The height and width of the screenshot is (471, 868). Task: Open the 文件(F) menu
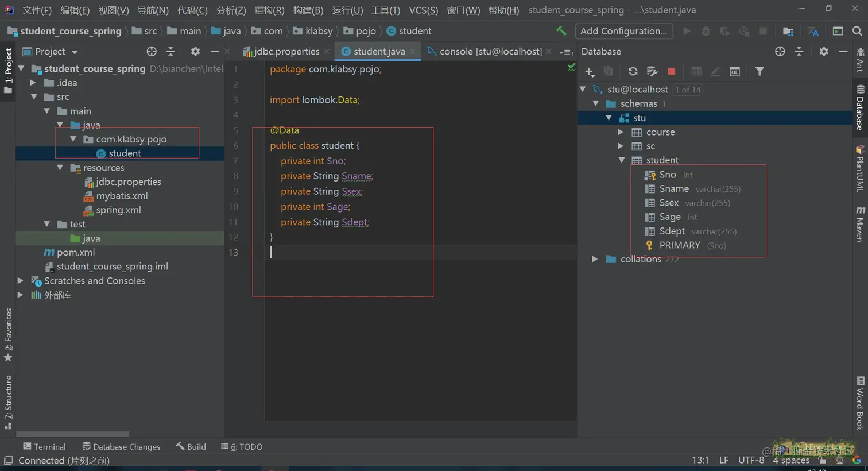coord(37,10)
